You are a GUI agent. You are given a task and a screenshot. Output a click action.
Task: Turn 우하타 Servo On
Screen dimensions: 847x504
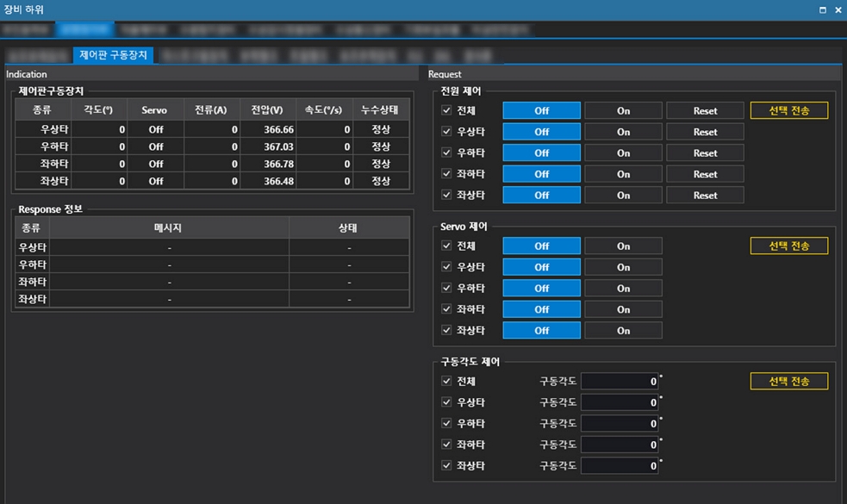coord(623,288)
